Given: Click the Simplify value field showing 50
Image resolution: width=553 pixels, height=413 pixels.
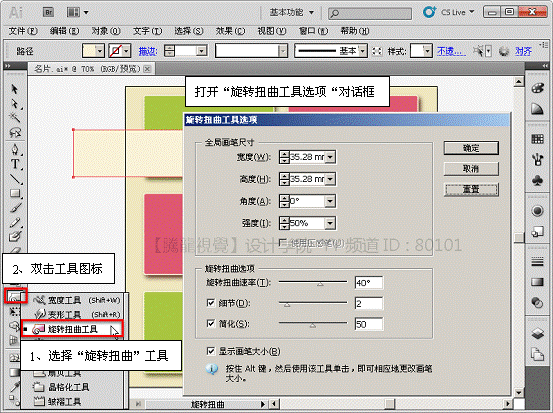Looking at the screenshot, I should tap(369, 324).
